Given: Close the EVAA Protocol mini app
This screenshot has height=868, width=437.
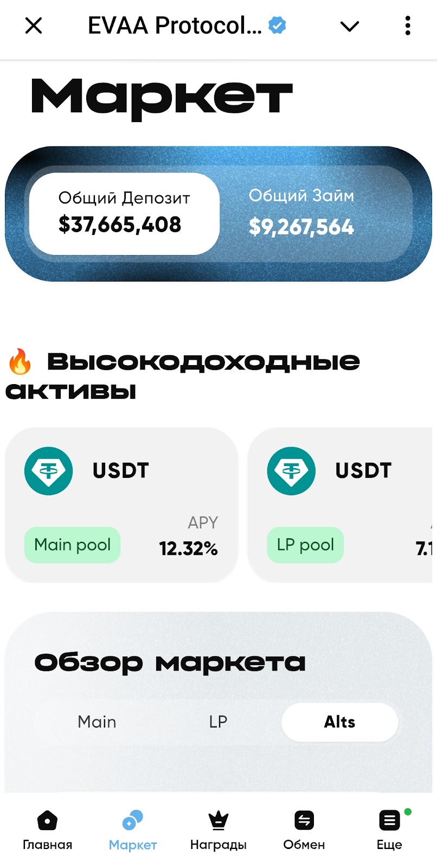Looking at the screenshot, I should 34,25.
